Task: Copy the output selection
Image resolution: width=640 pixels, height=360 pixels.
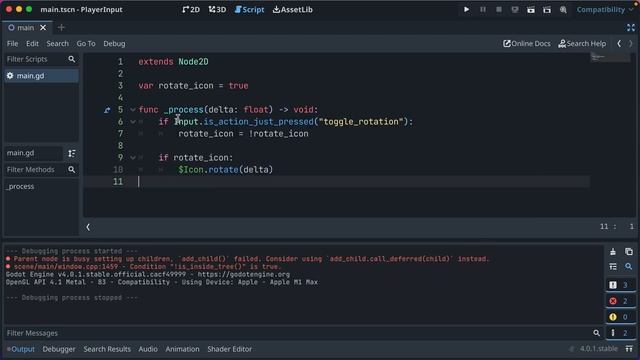Action: 629,251
